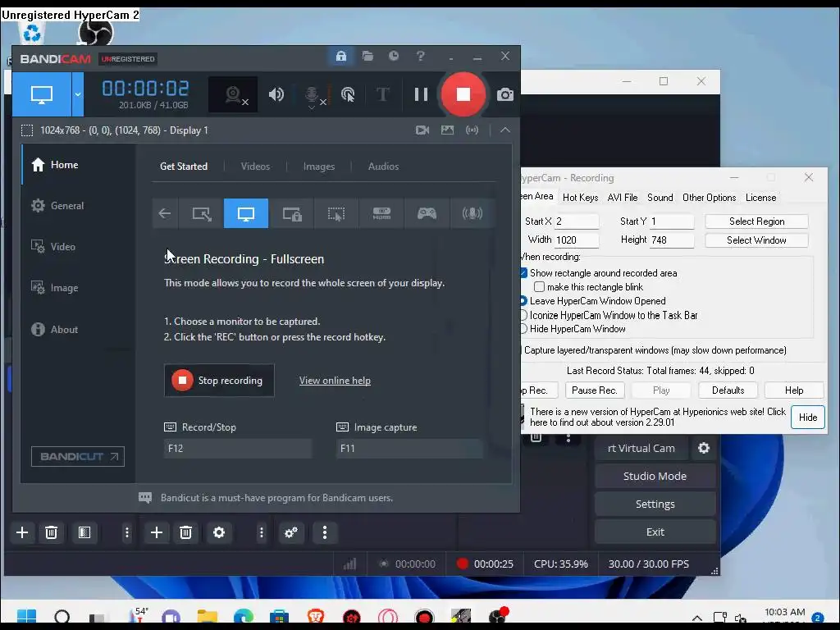Click HyperCam Select Window button
The image size is (840, 630).
click(756, 240)
